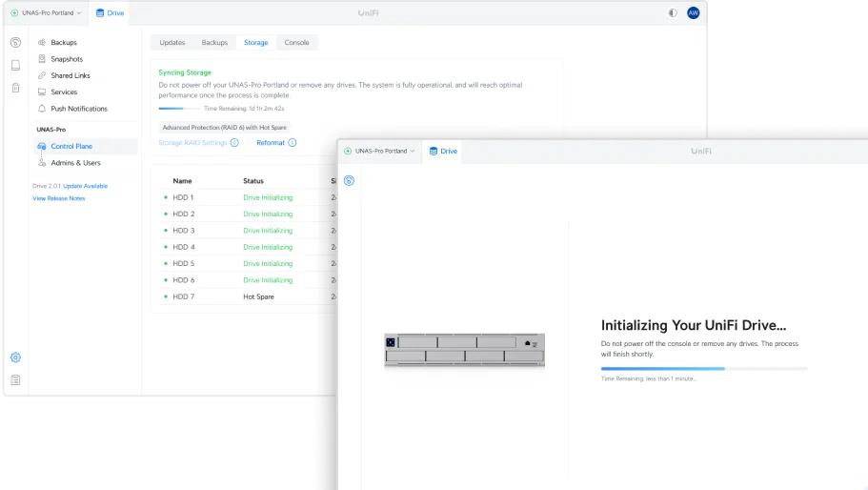This screenshot has width=868, height=490.
Task: Select the HDD 3 row
Action: [x=248, y=231]
